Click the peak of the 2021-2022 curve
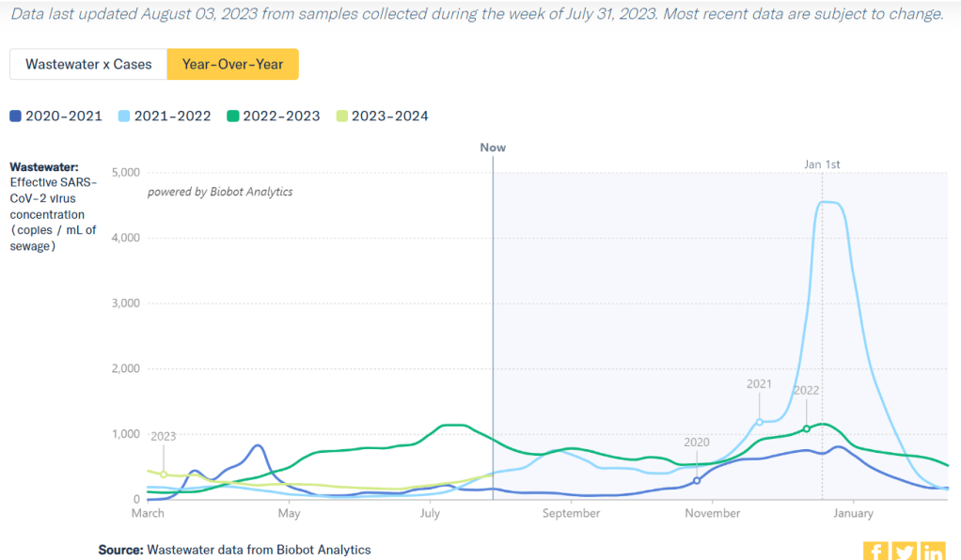The height and width of the screenshot is (560, 961). coord(828,202)
